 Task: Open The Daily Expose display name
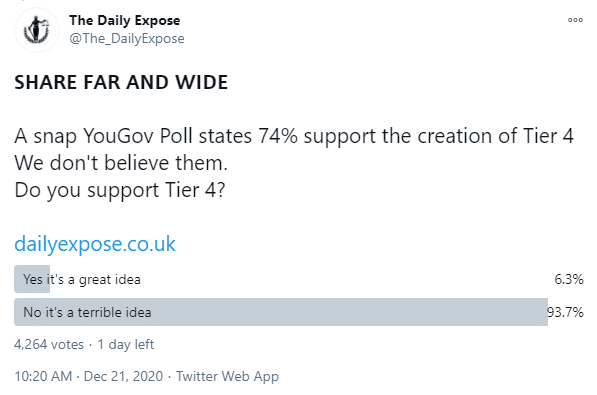coord(125,21)
